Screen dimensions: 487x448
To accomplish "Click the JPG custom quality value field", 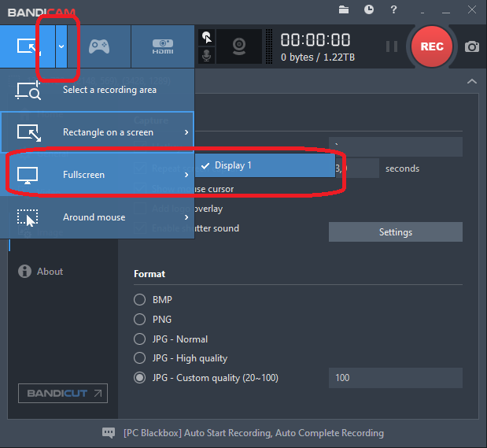I will [x=395, y=378].
